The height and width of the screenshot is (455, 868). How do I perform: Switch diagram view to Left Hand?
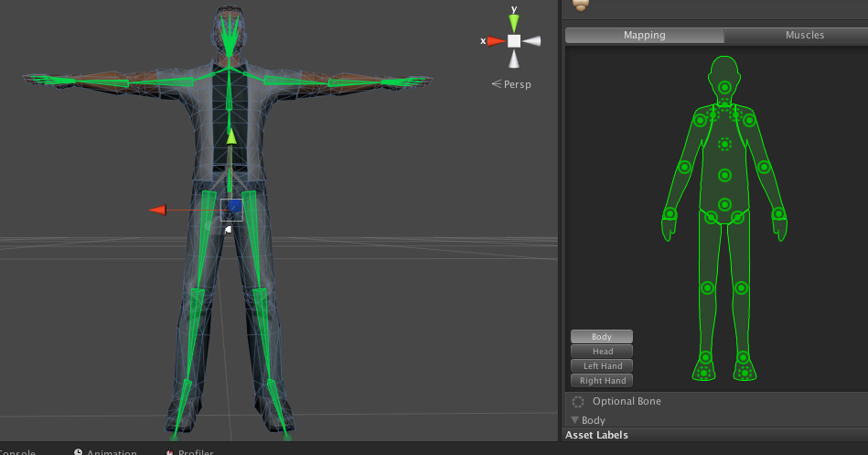pyautogui.click(x=602, y=365)
